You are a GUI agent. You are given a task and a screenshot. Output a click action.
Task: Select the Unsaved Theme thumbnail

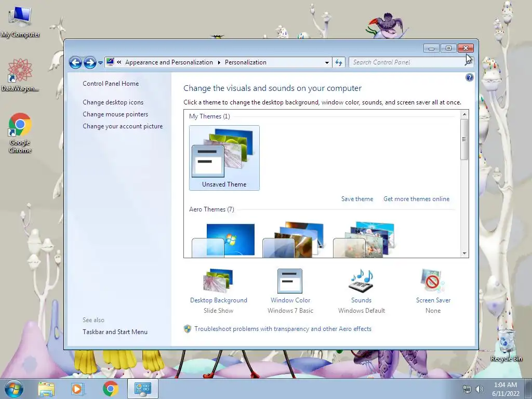pos(224,158)
